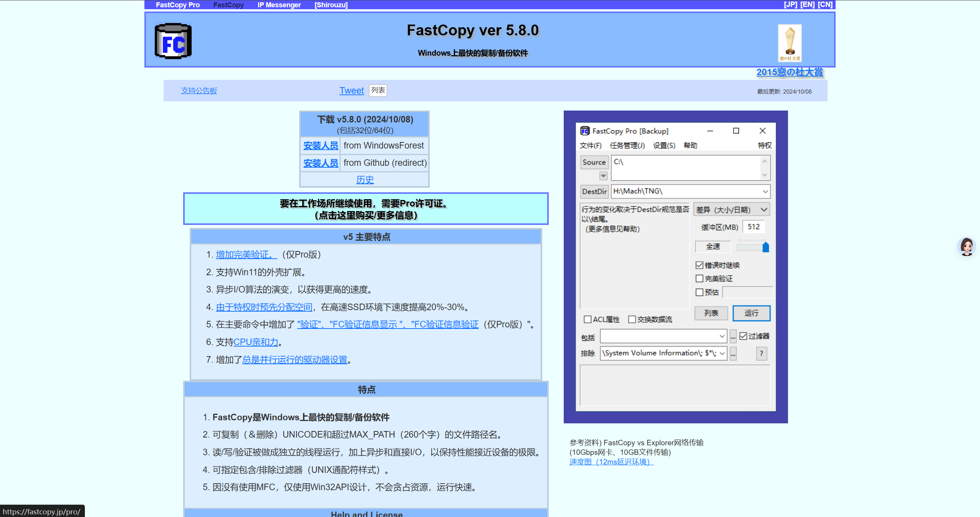Enable the 完美验证 checkbox
Viewport: 980px width, 517px height.
tap(700, 279)
